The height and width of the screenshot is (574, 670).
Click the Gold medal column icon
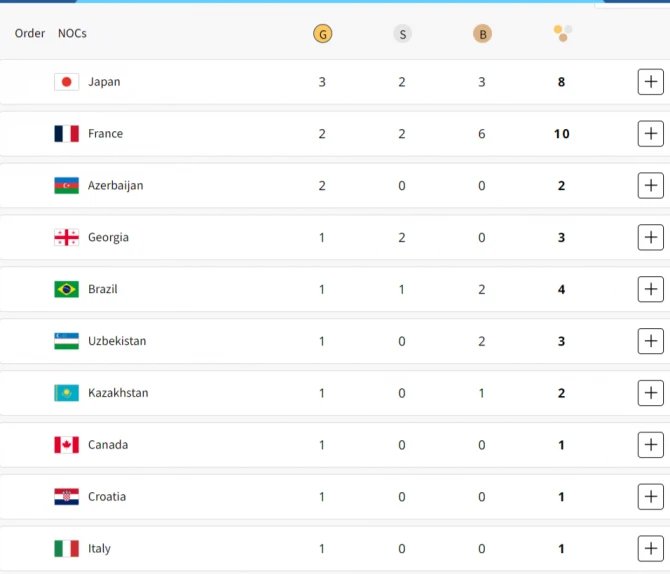coord(323,34)
